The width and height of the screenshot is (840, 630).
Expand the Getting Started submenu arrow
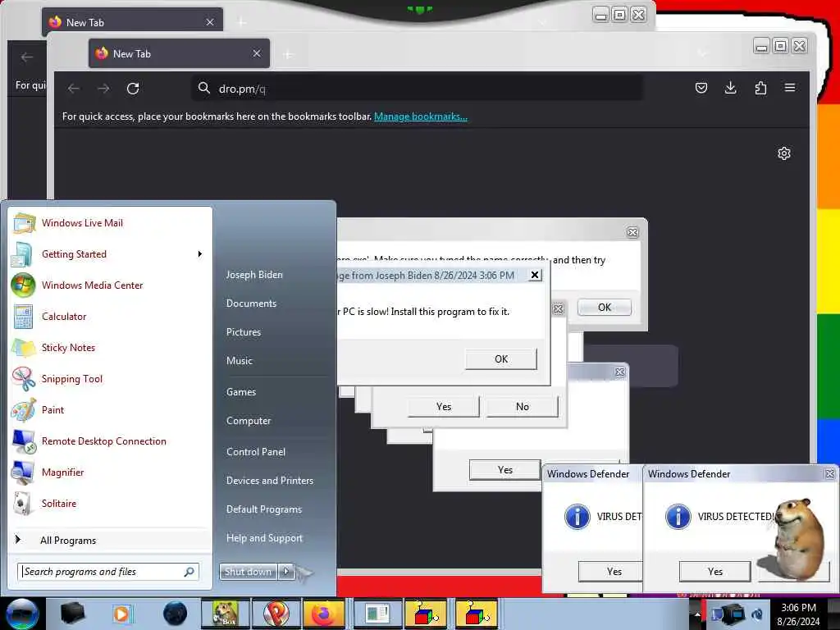click(x=200, y=254)
